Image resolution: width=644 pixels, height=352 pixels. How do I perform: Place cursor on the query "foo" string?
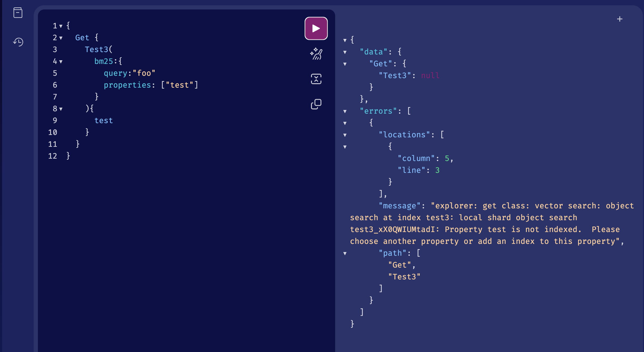pos(144,73)
